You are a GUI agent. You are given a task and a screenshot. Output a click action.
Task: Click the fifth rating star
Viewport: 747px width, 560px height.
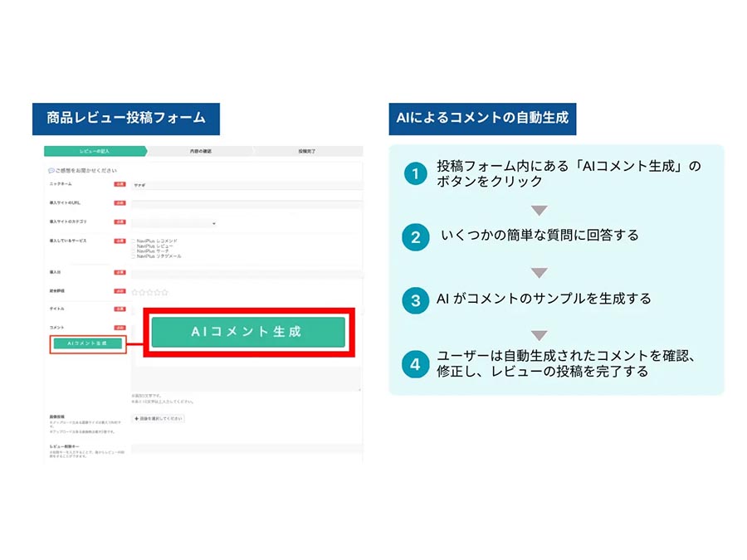(165, 292)
